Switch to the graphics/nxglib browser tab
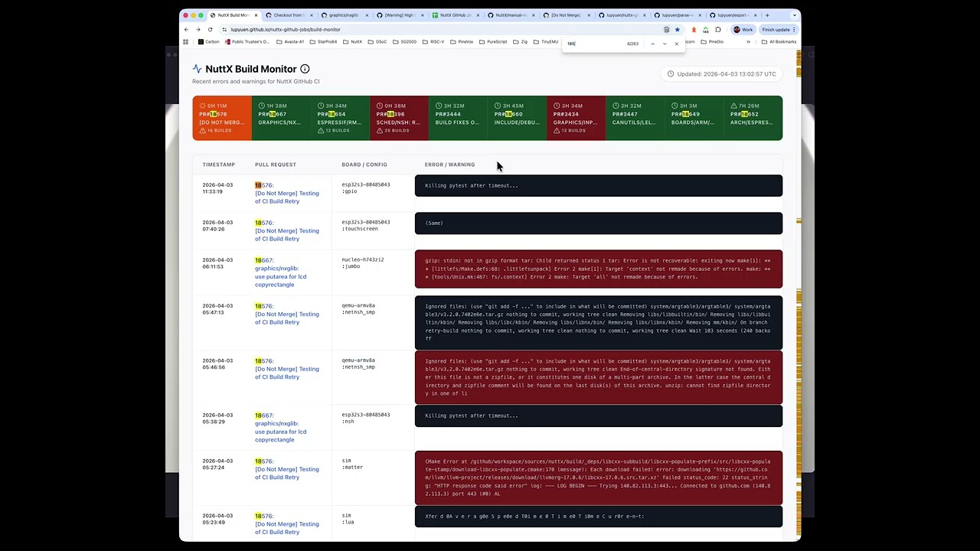This screenshot has height=551, width=980. click(343, 15)
